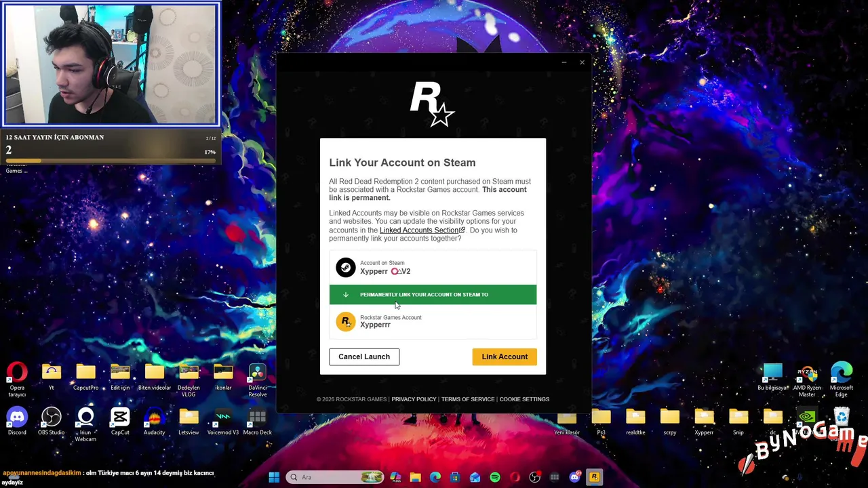Image resolution: width=868 pixels, height=488 pixels.
Task: Open the Privacy Policy footer link
Action: tap(414, 399)
